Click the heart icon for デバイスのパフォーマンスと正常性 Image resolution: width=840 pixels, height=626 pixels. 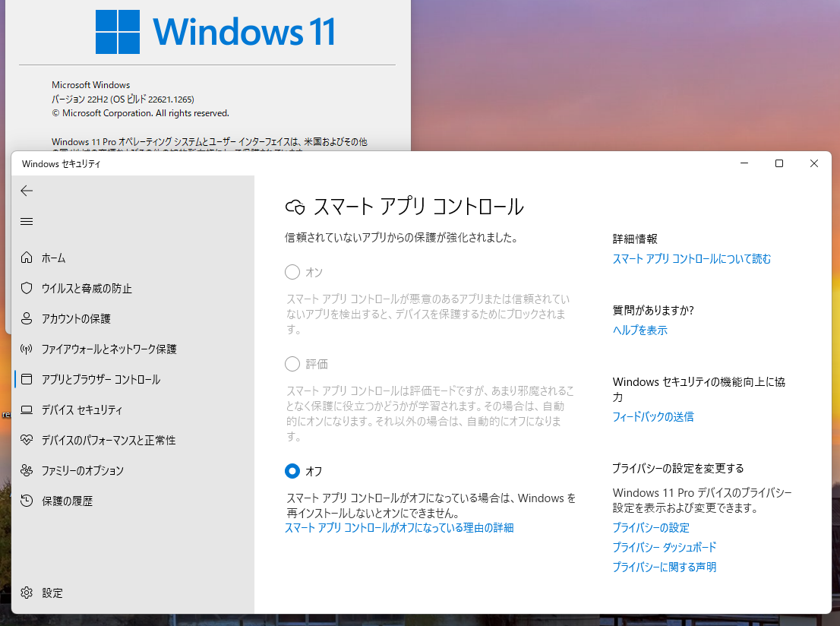(x=27, y=440)
